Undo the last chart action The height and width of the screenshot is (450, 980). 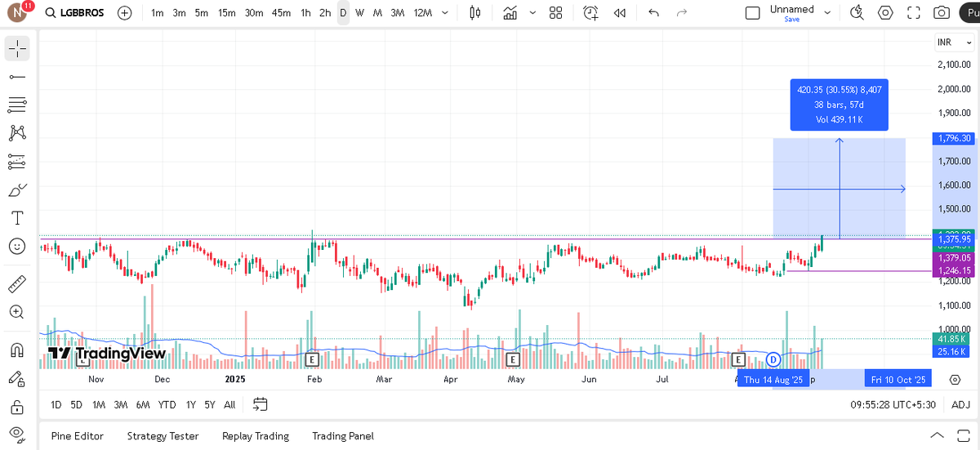coord(653,13)
